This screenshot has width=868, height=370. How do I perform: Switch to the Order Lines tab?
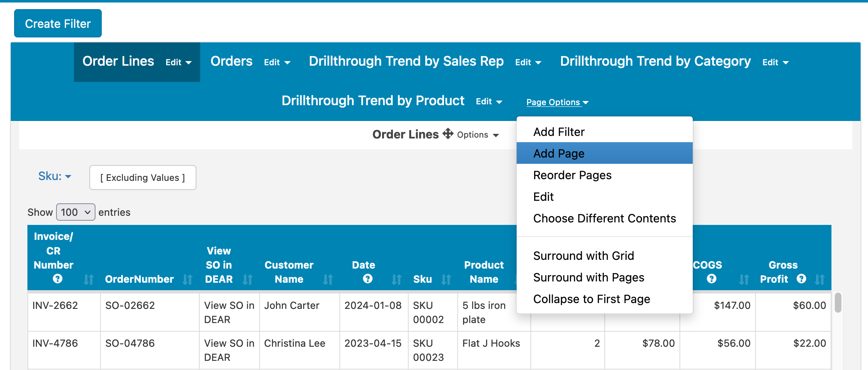pyautogui.click(x=118, y=61)
